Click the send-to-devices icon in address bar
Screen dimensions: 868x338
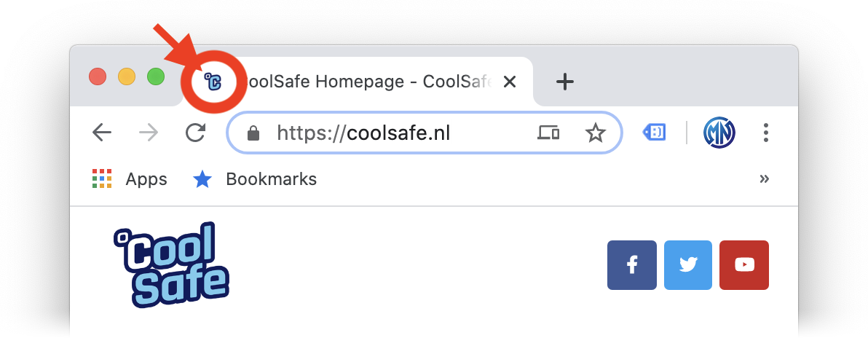tap(548, 133)
